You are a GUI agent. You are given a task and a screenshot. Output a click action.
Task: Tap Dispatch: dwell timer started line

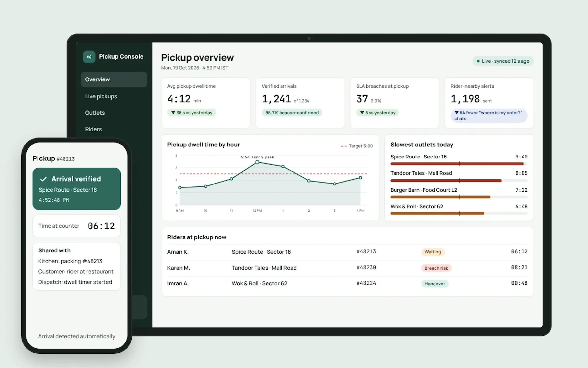pos(75,282)
